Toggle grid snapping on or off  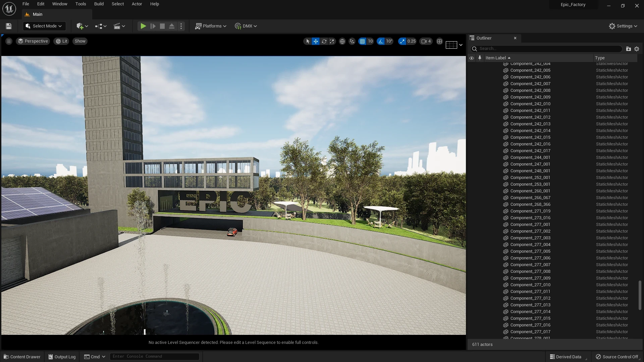point(363,41)
